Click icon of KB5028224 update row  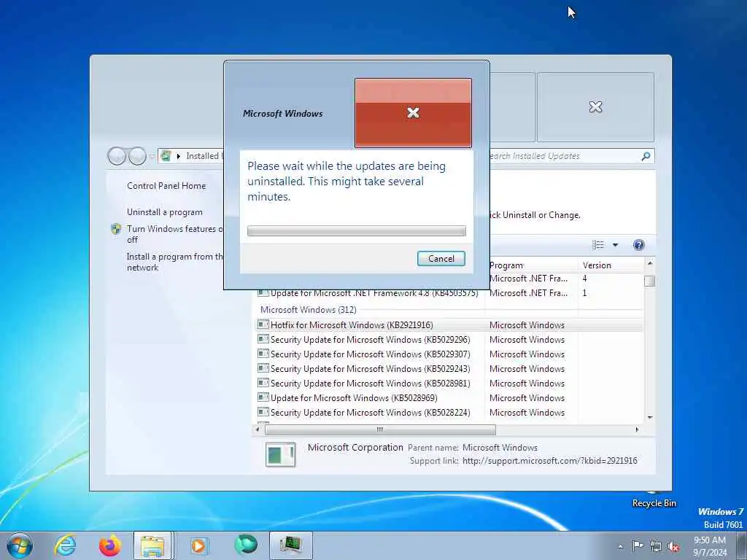click(263, 412)
